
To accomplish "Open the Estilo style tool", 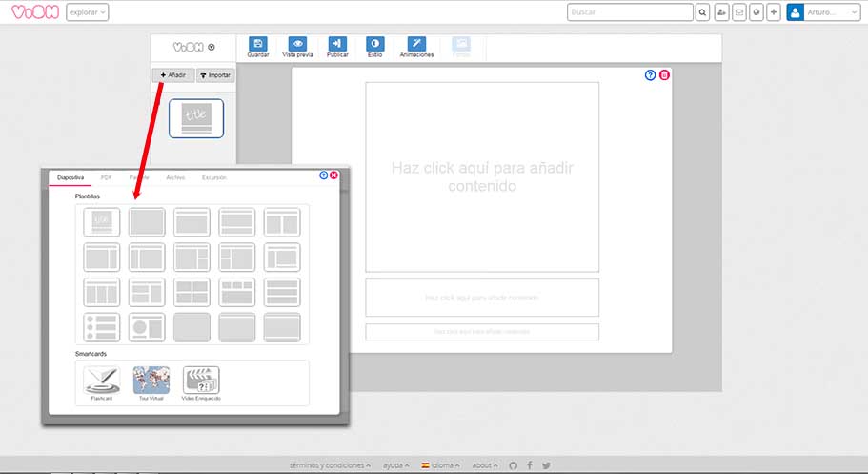I will [x=374, y=44].
